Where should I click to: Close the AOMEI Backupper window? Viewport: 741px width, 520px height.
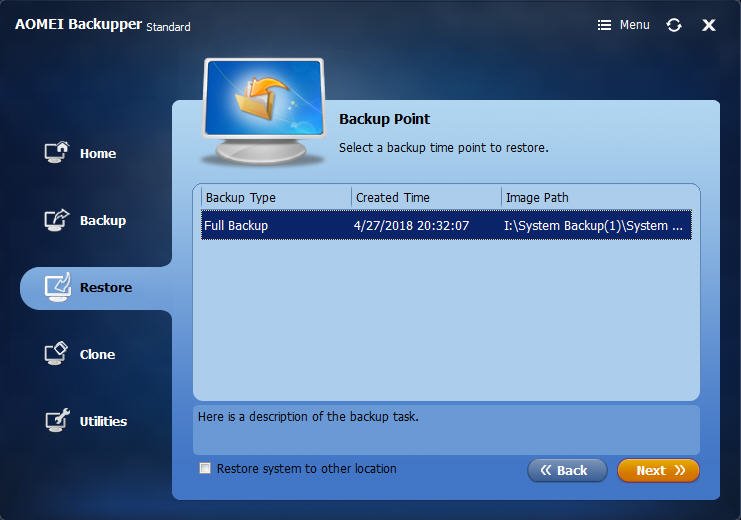click(708, 25)
